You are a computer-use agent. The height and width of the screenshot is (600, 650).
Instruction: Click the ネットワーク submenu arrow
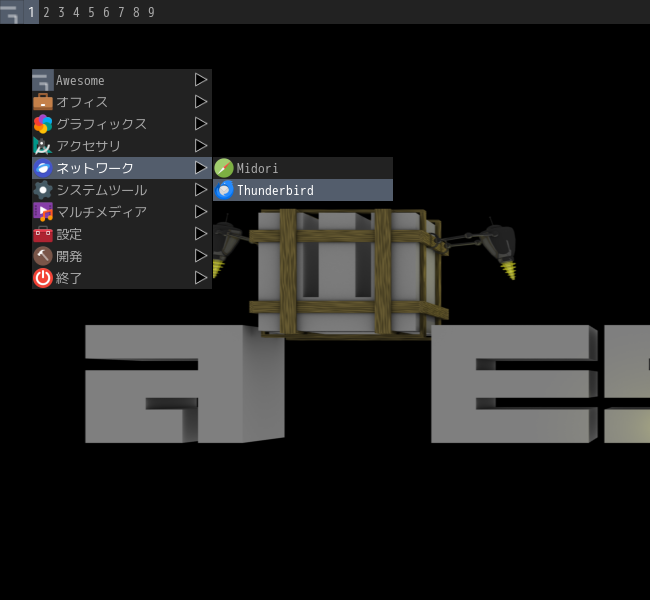(x=201, y=168)
